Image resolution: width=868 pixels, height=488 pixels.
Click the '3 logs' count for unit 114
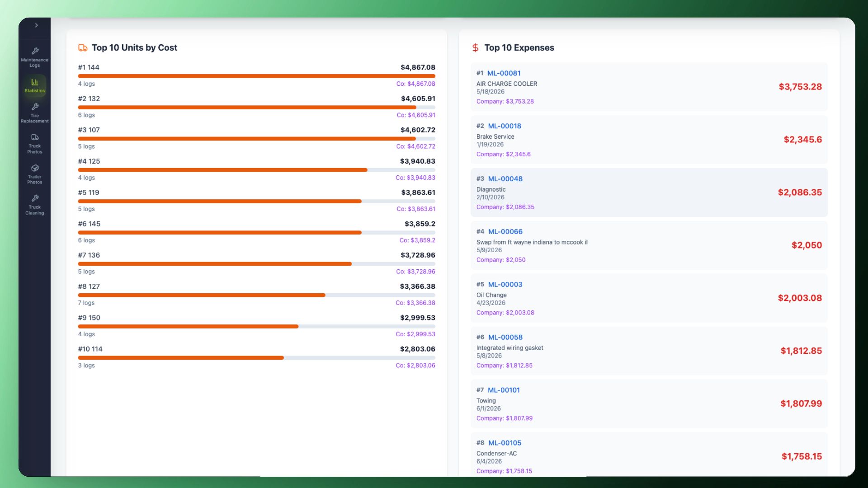(x=86, y=366)
